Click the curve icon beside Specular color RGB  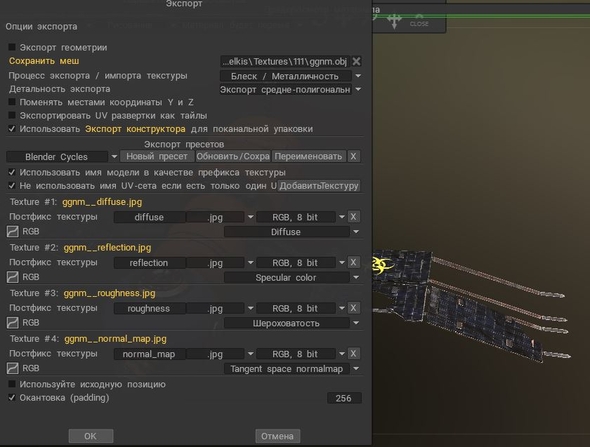coord(12,277)
